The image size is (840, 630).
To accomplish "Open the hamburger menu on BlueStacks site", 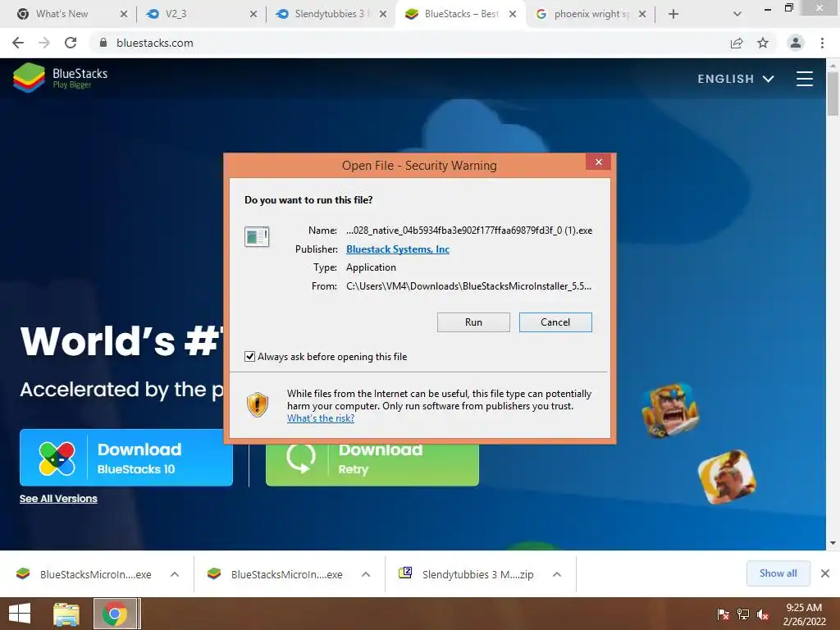I will point(804,79).
